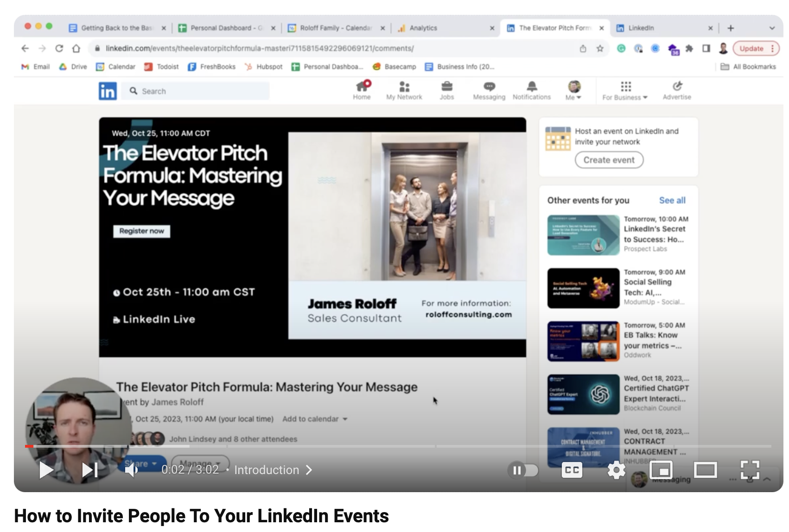Open My Network
789x532 pixels.
pyautogui.click(x=404, y=90)
